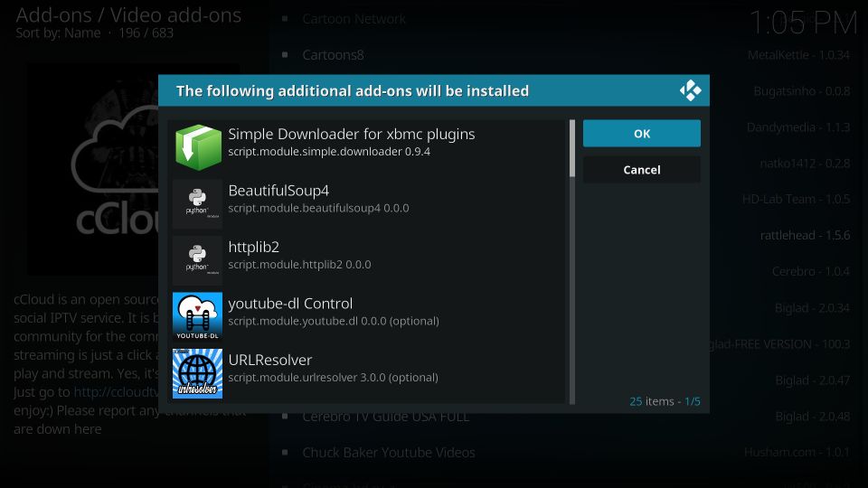Screen dimensions: 868x488
Task: Click the Biglad - 2.0.34 author label
Action: click(812, 307)
